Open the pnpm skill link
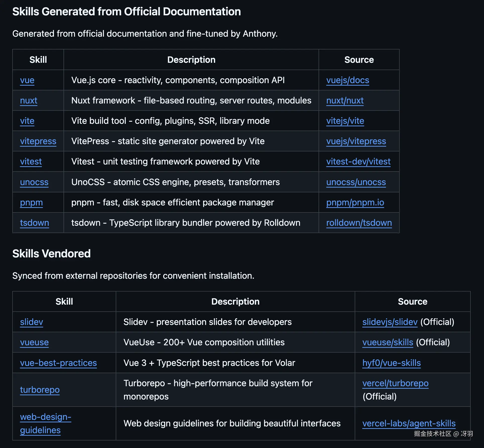The image size is (484, 448). (31, 203)
